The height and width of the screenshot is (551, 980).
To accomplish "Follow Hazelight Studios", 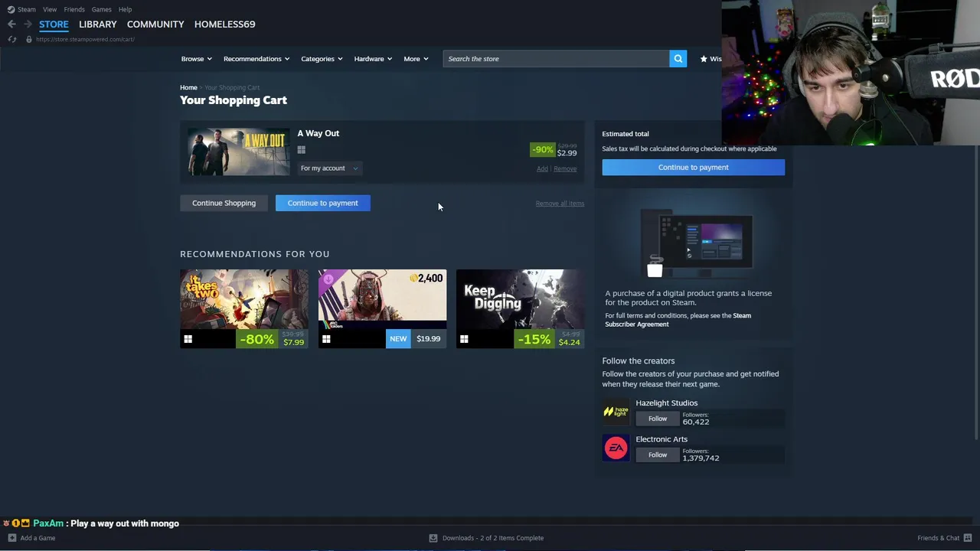I will pos(658,419).
